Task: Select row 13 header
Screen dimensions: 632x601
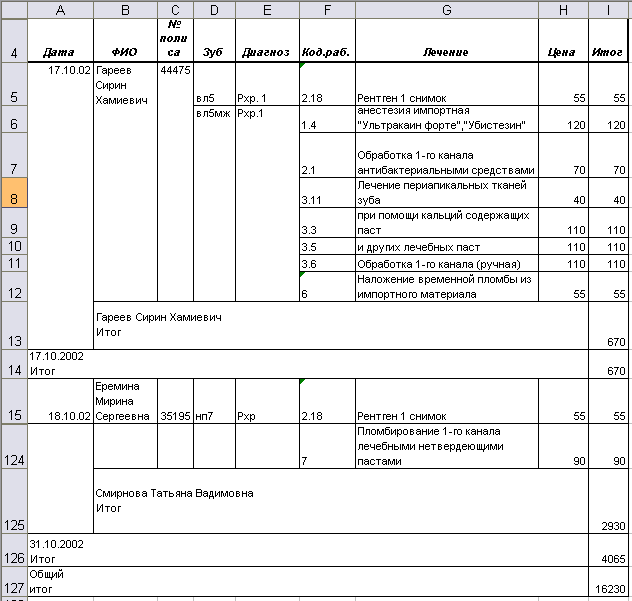Action: point(14,325)
